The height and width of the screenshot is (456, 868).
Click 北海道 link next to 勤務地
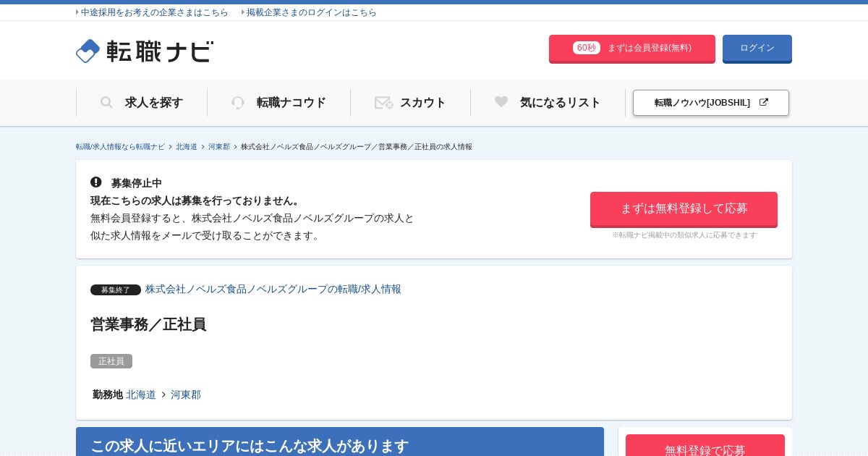coord(141,394)
